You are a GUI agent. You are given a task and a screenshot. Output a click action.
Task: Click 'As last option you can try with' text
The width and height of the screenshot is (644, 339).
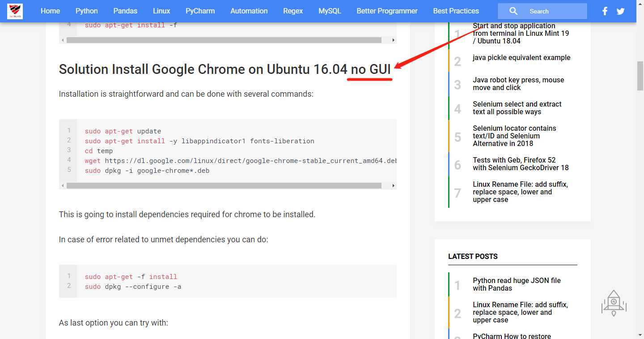(114, 322)
